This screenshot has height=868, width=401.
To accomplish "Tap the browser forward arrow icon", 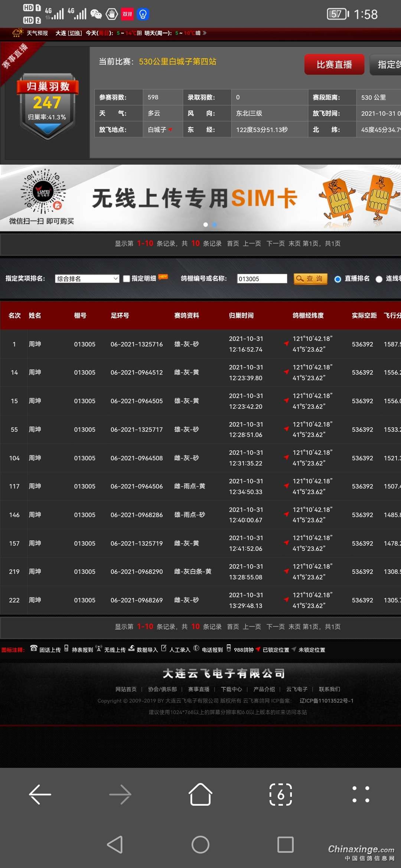I will pos(120,795).
